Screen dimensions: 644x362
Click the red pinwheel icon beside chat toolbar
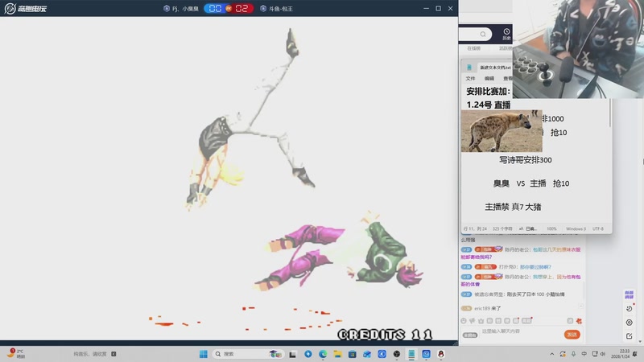[579, 321]
